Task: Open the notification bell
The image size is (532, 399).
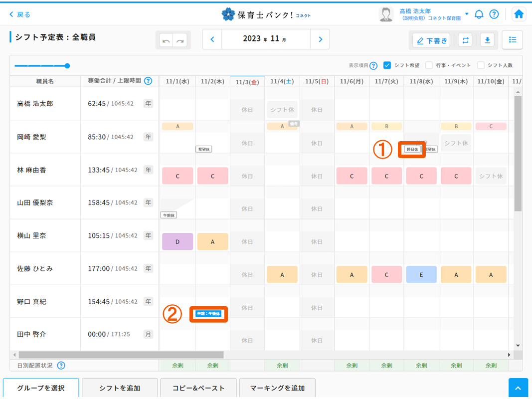Action: pyautogui.click(x=479, y=14)
